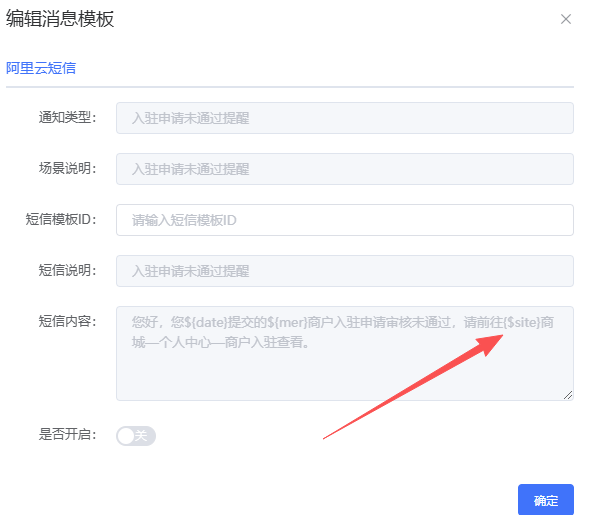This screenshot has width=589, height=515.
Task: Click the 通知类型 label
Action: click(x=68, y=118)
